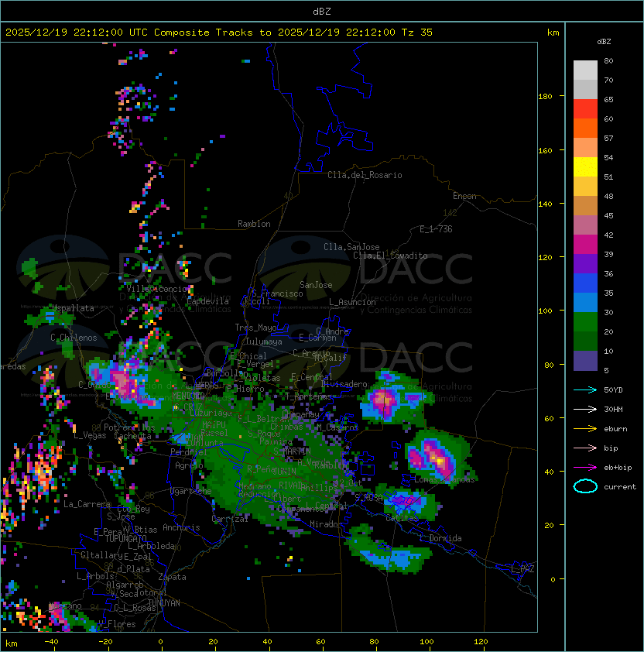Click the 'E_1-736' map label

[436, 229]
